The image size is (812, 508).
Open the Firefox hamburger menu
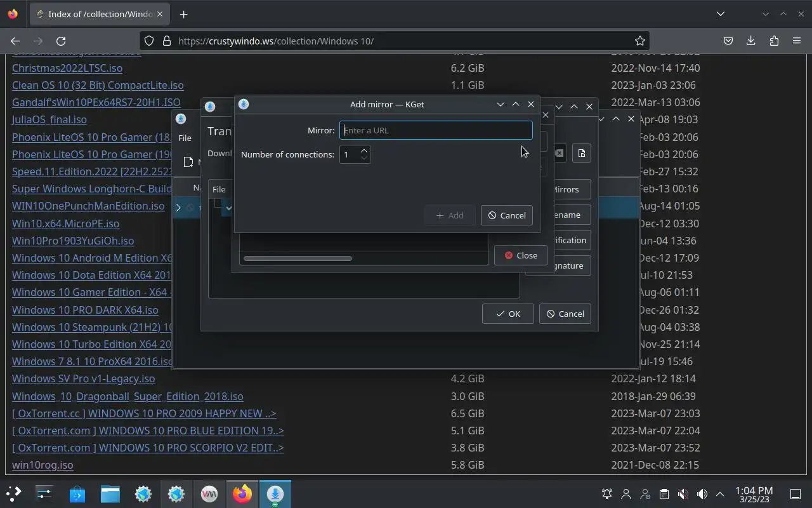click(x=797, y=41)
